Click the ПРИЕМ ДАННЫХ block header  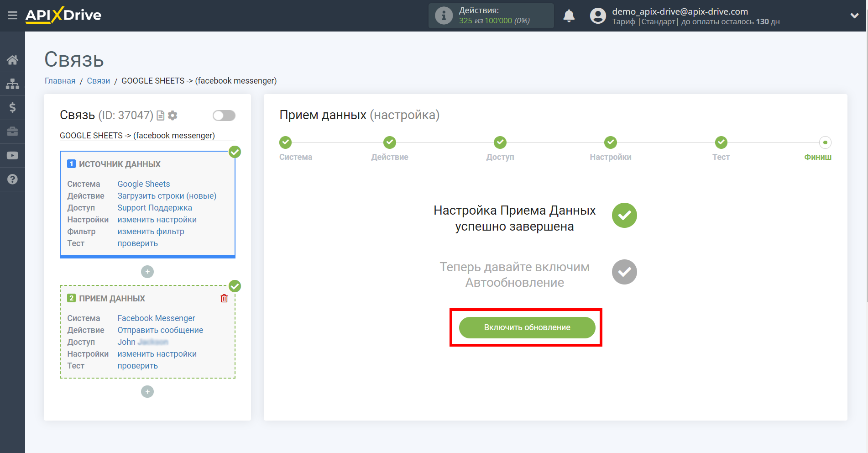[x=112, y=298]
